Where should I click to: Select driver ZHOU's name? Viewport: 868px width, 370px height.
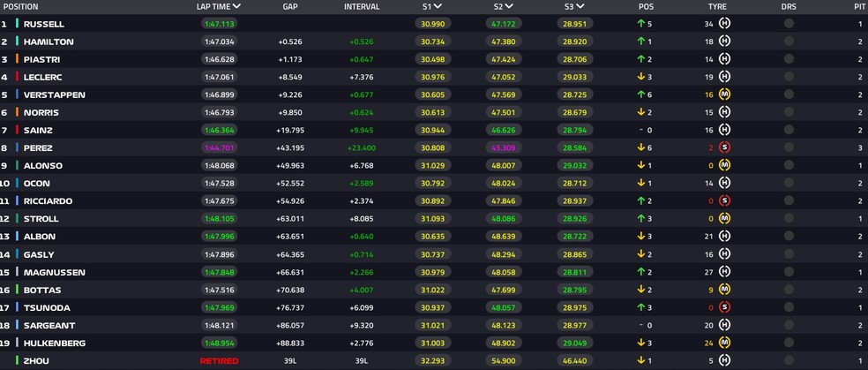36,360
